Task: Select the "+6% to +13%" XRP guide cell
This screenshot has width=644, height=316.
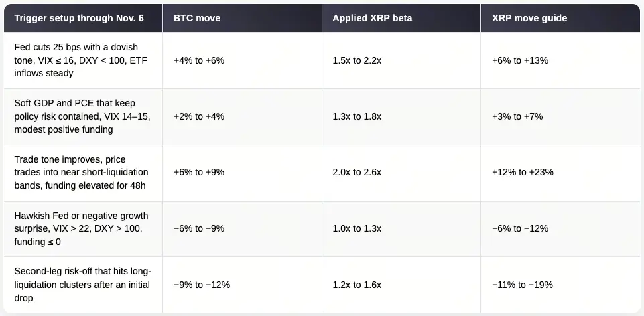Action: pyautogui.click(x=520, y=60)
